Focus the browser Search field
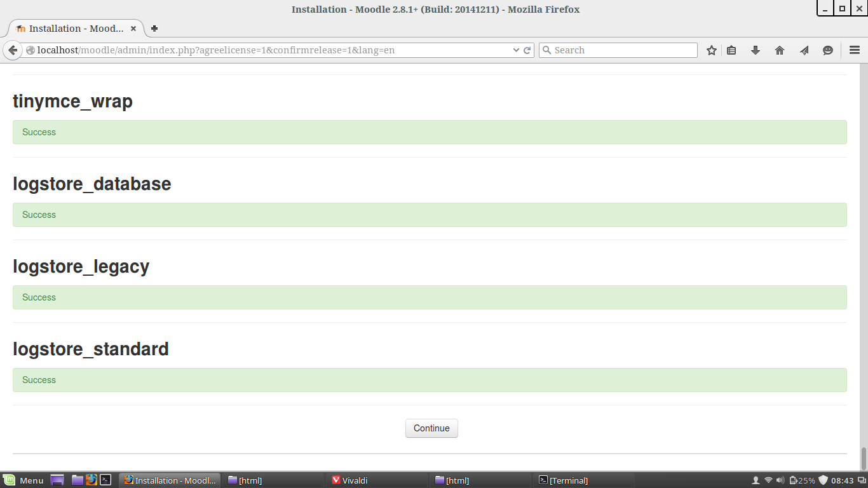 [x=618, y=50]
